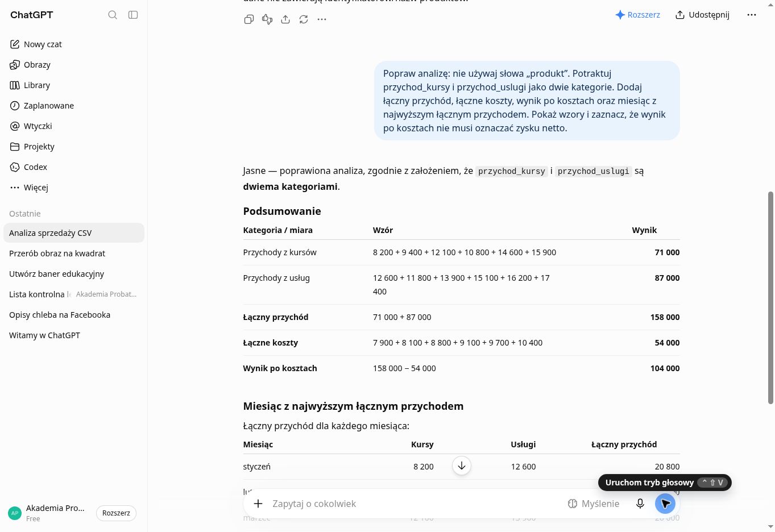Start a new chat via Nowy czat
Screen dimensions: 775x532
pos(74,44)
